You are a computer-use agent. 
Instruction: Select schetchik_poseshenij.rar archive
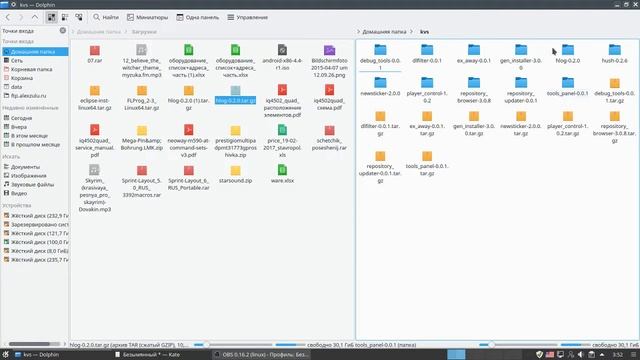pyautogui.click(x=329, y=138)
